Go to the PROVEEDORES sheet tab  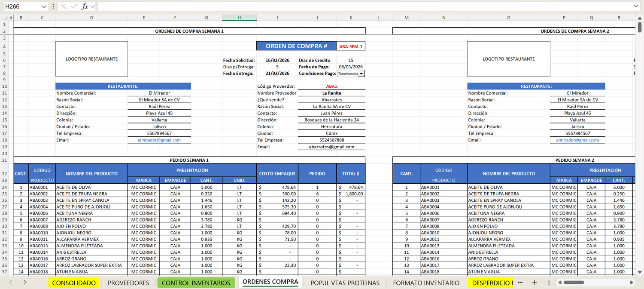pyautogui.click(x=128, y=283)
